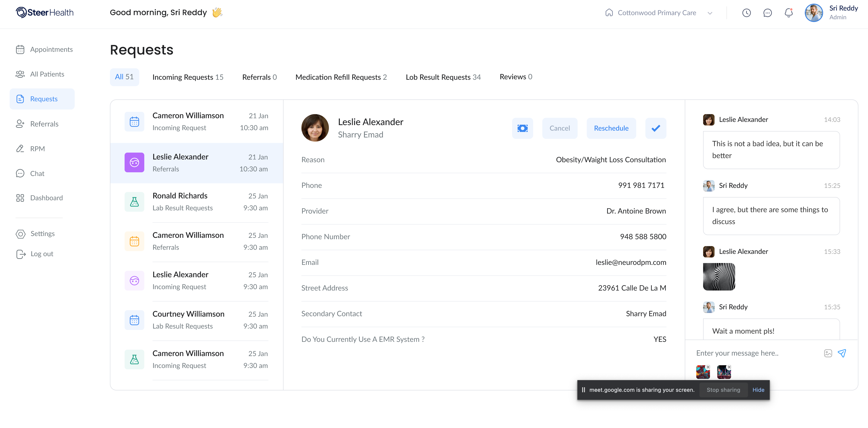Open the chat bubble icon in header

(767, 13)
